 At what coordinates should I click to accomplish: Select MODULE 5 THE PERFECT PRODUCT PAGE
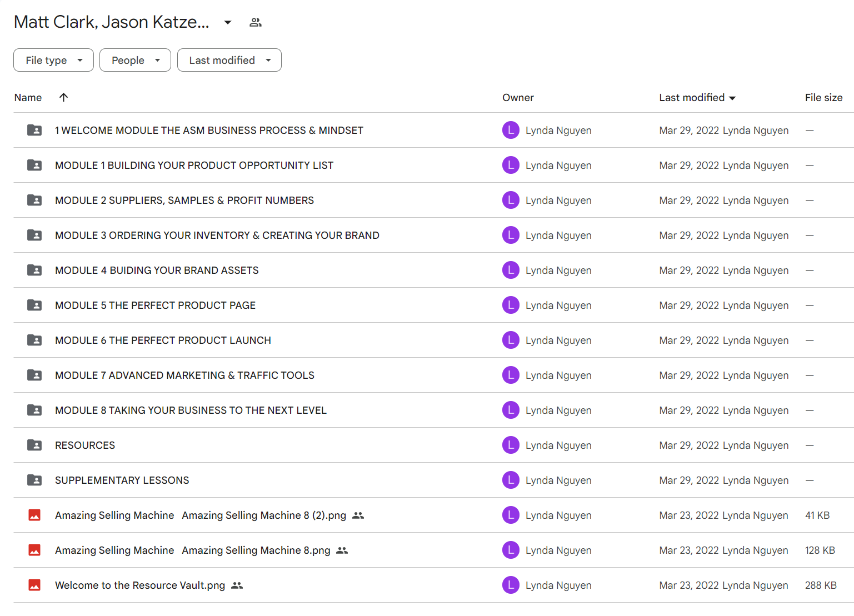pyautogui.click(x=155, y=306)
